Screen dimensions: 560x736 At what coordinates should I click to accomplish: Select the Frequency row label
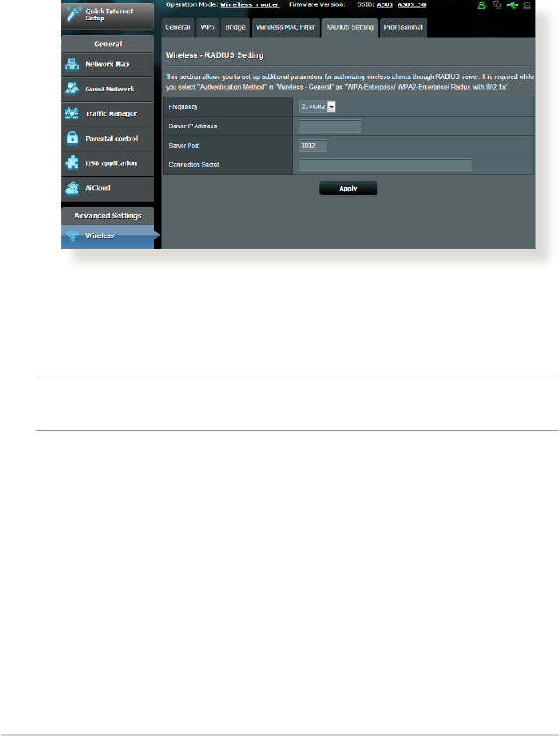pos(183,106)
